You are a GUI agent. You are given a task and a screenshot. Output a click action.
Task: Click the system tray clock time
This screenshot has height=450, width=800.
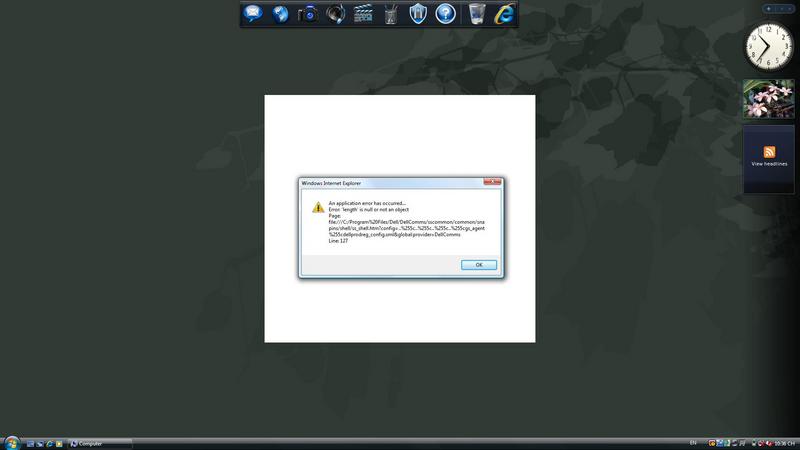(x=785, y=443)
